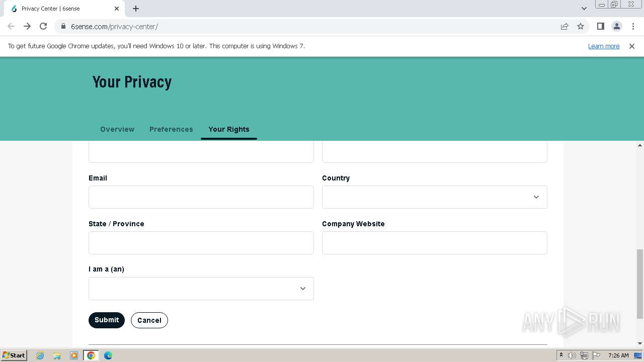
Task: Launch Internet Explorer from taskbar
Action: (x=40, y=355)
